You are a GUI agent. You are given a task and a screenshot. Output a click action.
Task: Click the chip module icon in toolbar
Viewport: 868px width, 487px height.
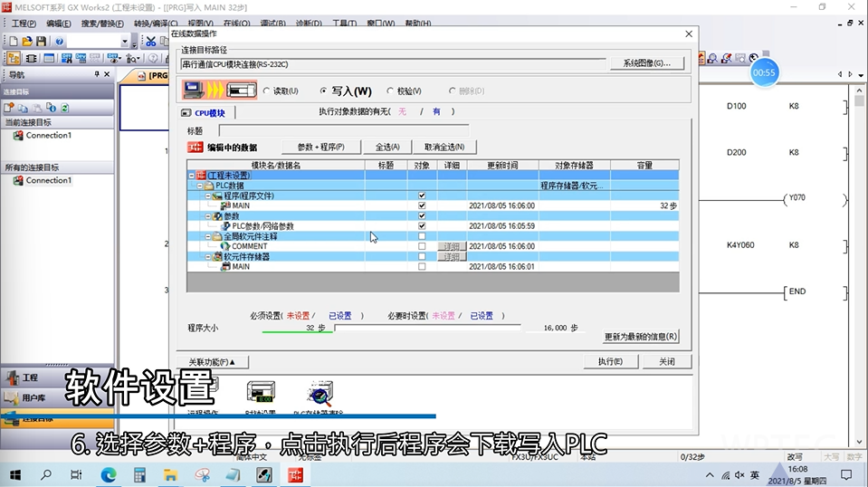[x=32, y=58]
